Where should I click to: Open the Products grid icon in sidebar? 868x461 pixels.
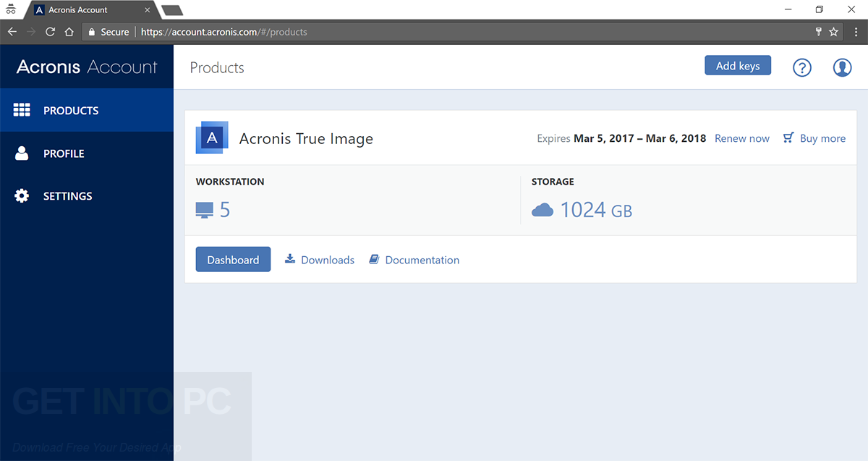[x=22, y=110]
